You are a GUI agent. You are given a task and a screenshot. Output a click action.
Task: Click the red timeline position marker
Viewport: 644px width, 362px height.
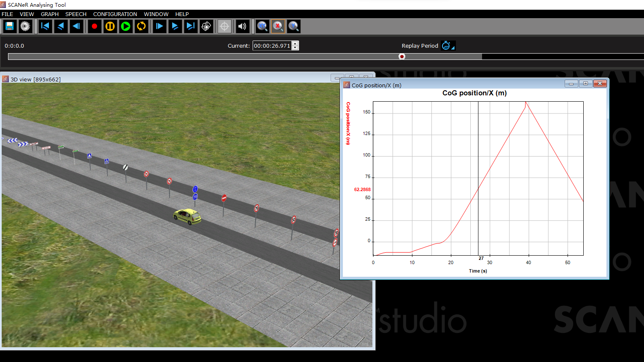point(402,57)
